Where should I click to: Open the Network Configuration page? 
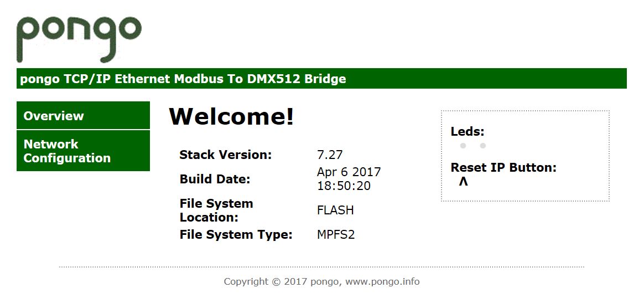coord(83,151)
